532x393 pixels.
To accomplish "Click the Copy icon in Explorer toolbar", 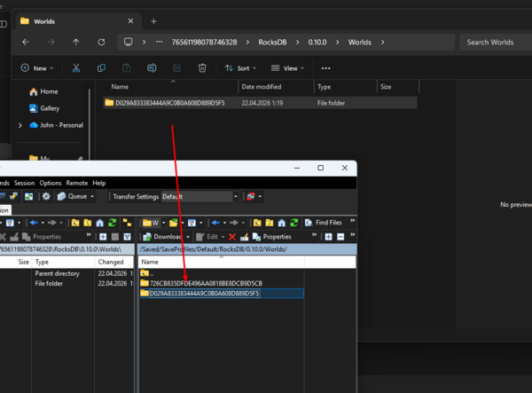I will click(102, 67).
